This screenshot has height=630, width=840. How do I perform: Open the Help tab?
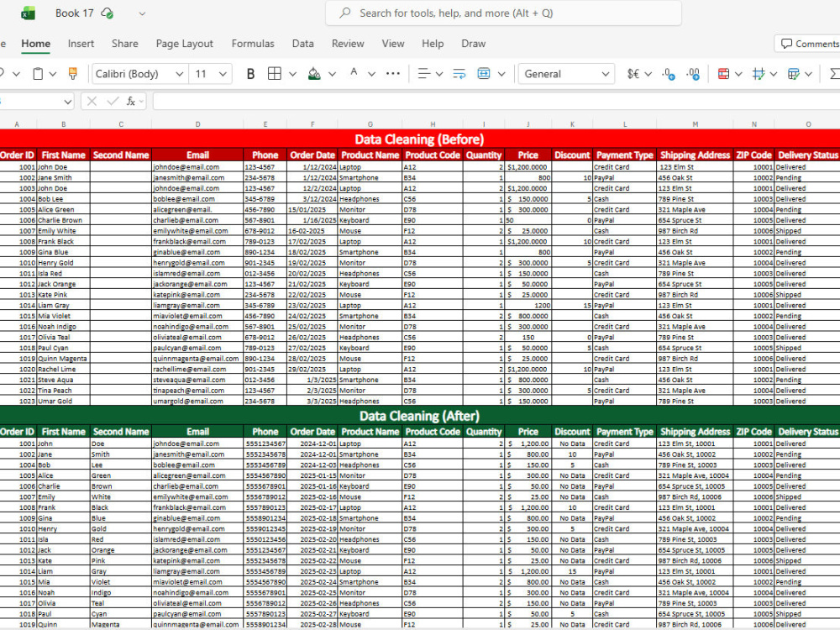(x=433, y=44)
